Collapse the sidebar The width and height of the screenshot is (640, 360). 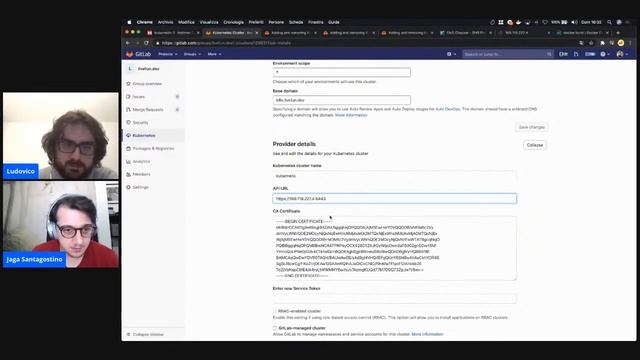(x=145, y=334)
